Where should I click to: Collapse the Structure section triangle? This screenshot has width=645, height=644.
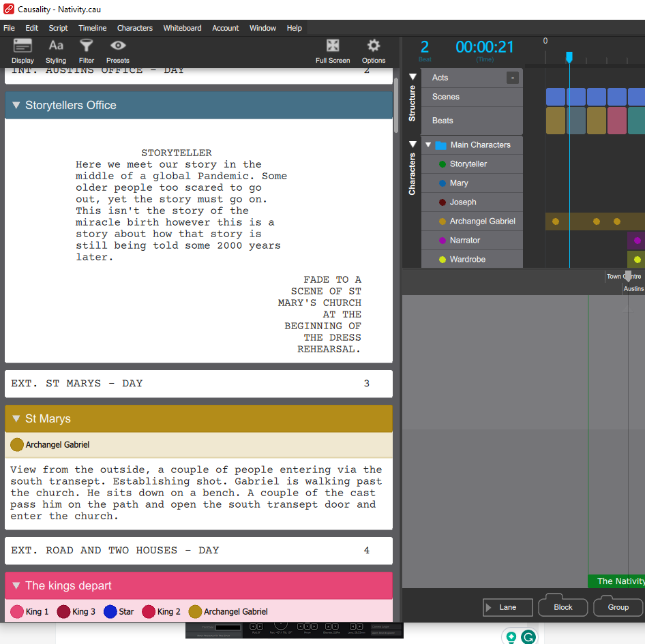[412, 77]
